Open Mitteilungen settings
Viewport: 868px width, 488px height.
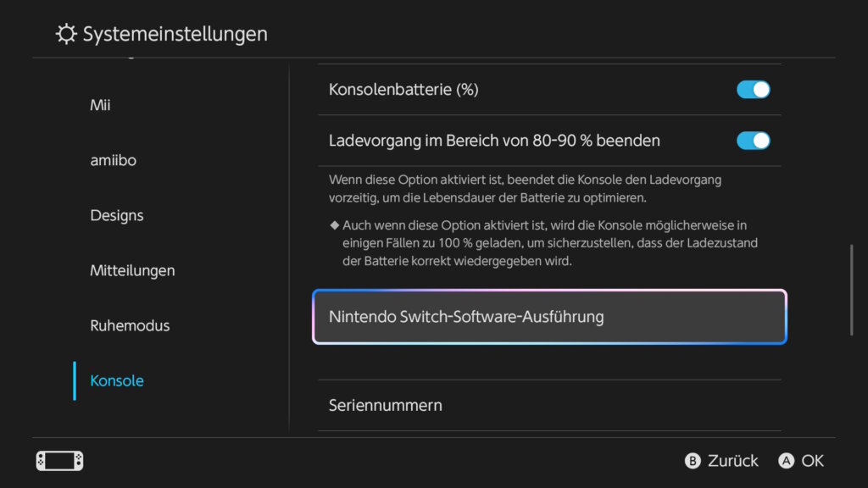132,270
